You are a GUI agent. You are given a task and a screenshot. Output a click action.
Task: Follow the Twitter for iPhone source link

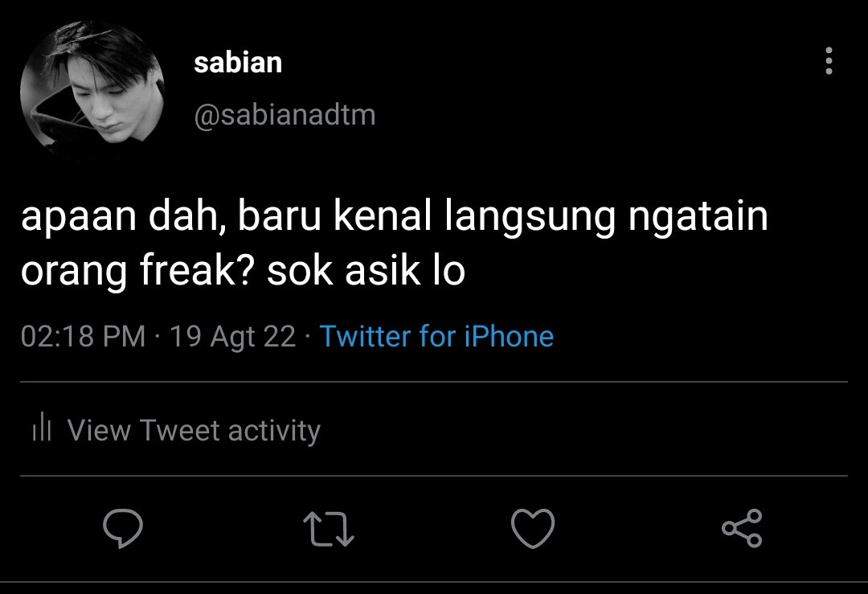[436, 335]
